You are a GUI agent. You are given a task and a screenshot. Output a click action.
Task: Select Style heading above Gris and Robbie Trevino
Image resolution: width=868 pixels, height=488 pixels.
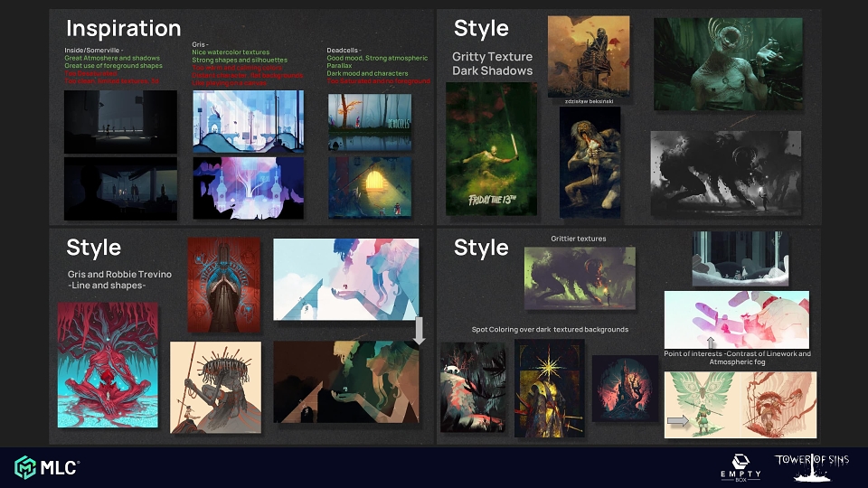(x=93, y=248)
